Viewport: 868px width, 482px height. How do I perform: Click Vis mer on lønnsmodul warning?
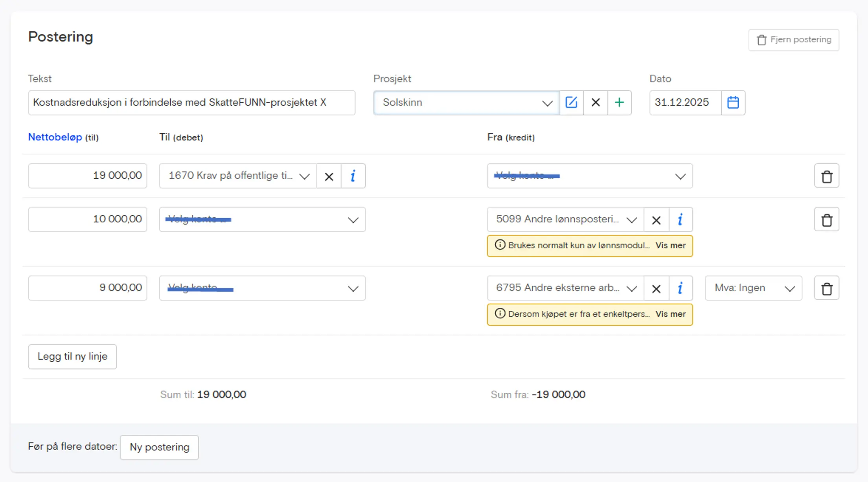pyautogui.click(x=670, y=246)
